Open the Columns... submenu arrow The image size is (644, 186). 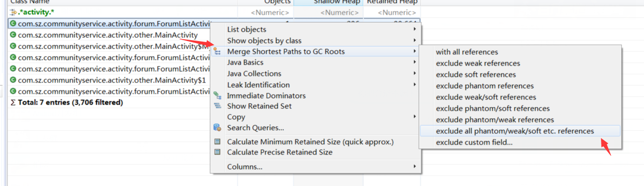pyautogui.click(x=414, y=167)
